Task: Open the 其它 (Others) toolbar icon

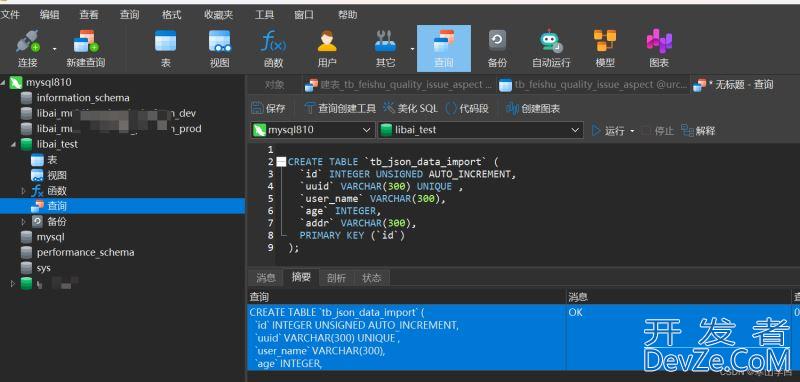Action: pyautogui.click(x=385, y=49)
